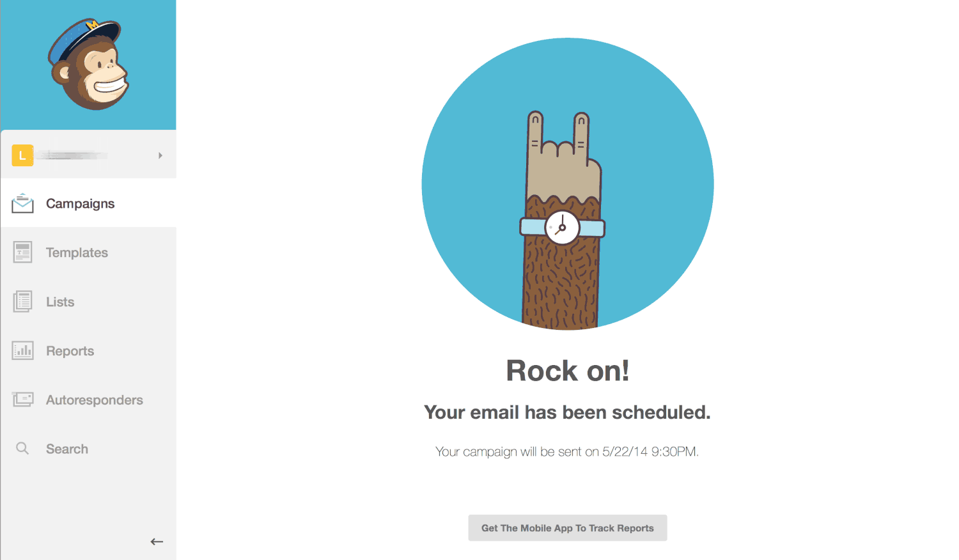This screenshot has height=560, width=959.
Task: Click the yellow "L" account avatar
Action: (22, 155)
